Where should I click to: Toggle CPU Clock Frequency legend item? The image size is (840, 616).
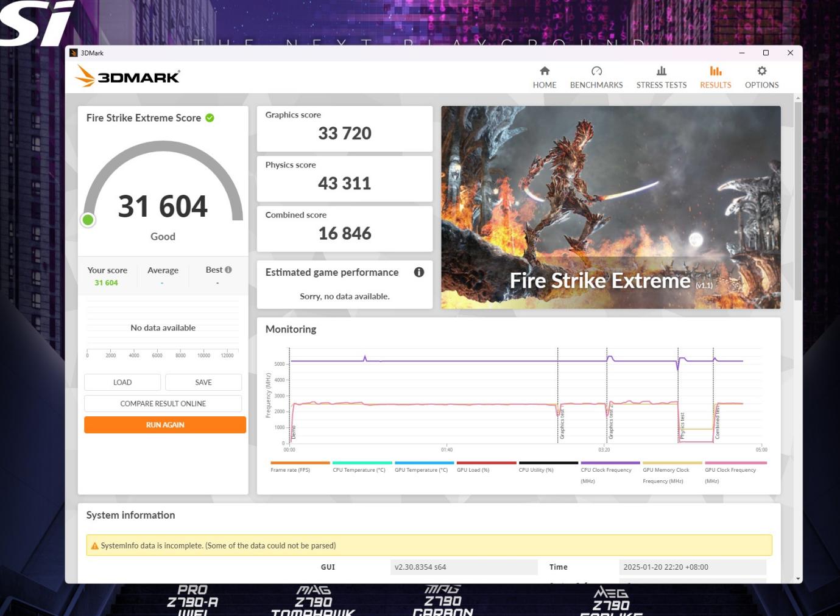click(x=610, y=472)
